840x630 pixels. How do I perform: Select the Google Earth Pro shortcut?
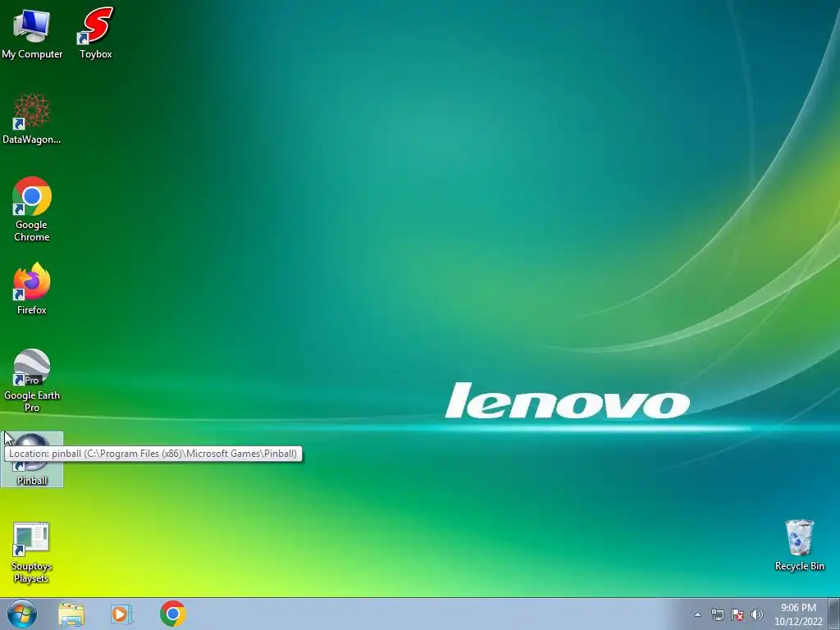[x=32, y=381]
